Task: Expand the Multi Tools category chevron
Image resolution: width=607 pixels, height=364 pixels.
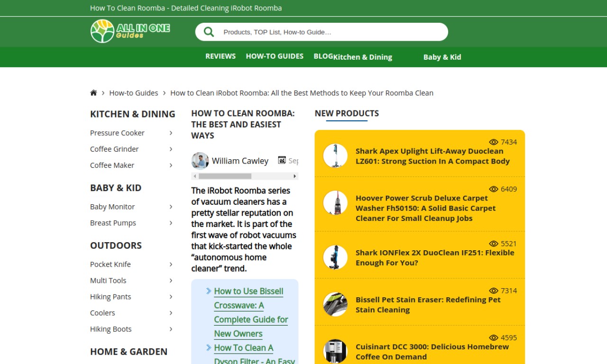Action: [171, 280]
